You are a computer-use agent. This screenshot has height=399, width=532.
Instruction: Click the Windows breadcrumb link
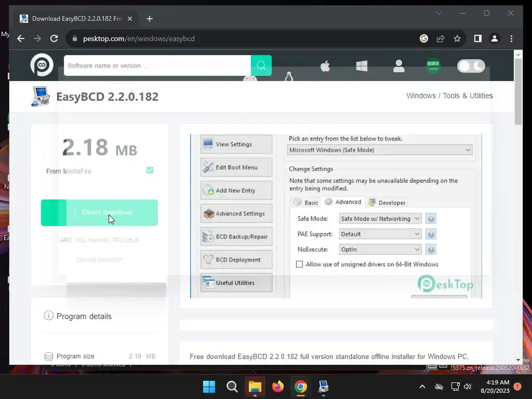tap(421, 96)
